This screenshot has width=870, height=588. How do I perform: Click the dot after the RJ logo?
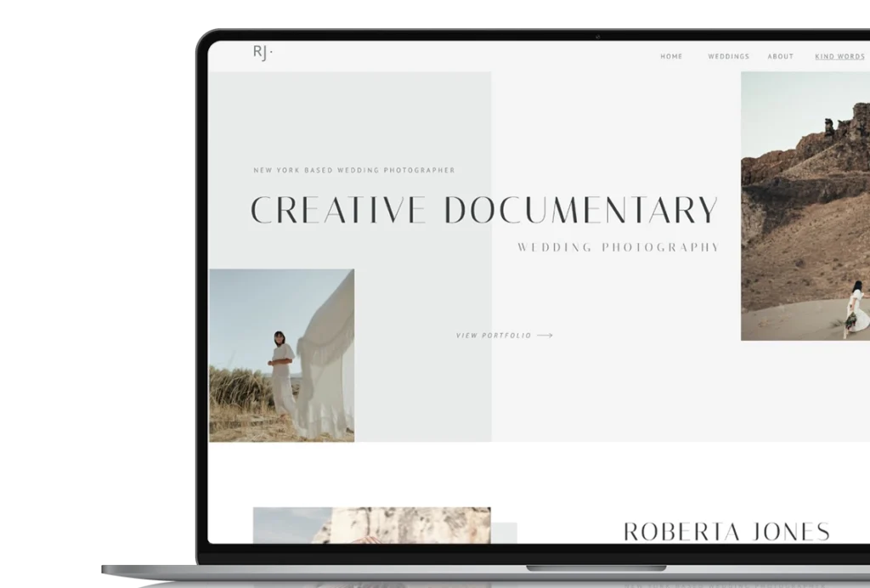272,52
